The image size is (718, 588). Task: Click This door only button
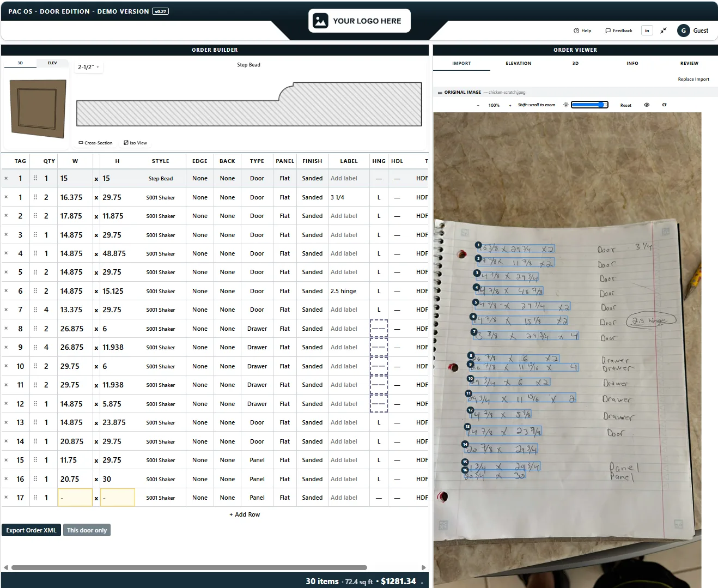87,530
